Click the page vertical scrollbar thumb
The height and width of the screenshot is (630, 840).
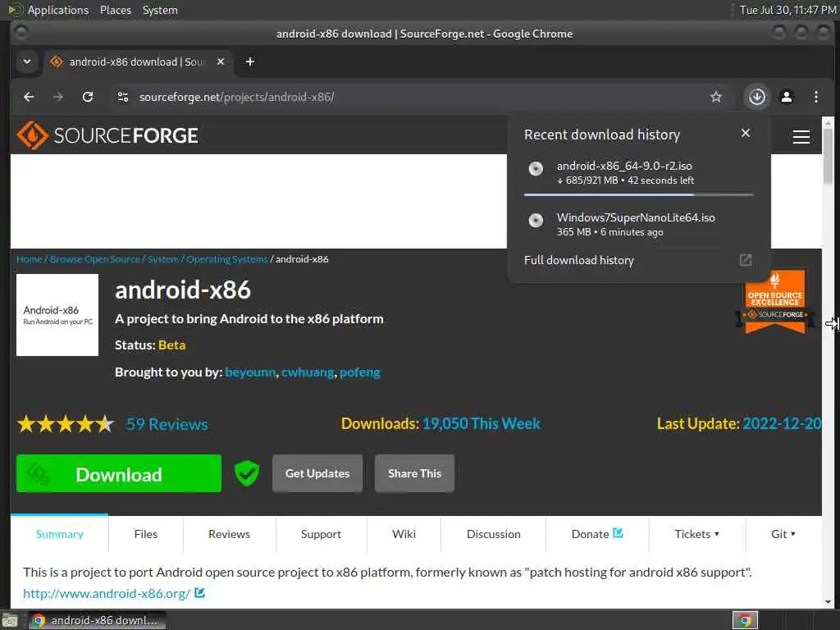pyautogui.click(x=828, y=155)
